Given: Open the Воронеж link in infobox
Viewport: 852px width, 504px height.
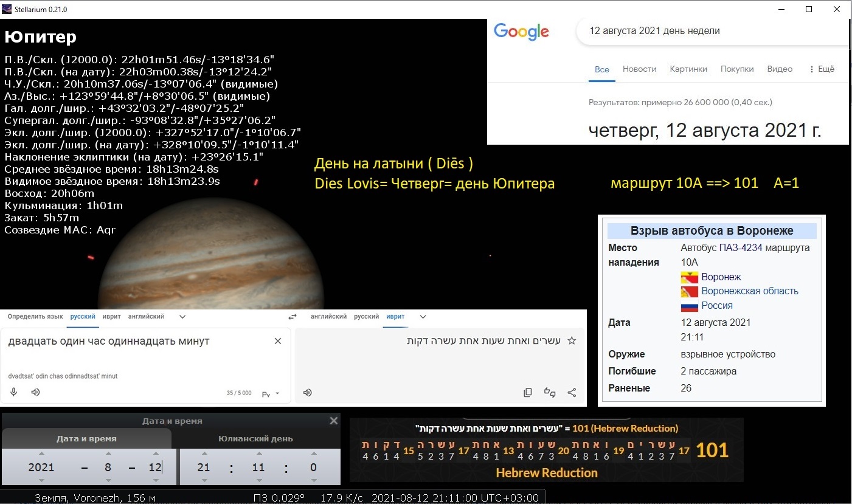Looking at the screenshot, I should [x=721, y=277].
